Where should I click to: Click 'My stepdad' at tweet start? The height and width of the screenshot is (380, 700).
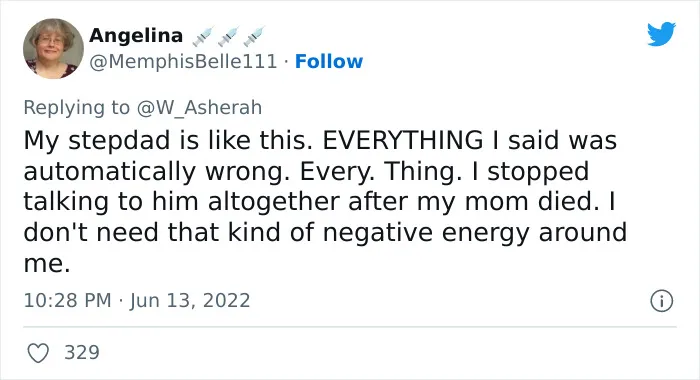click(97, 141)
